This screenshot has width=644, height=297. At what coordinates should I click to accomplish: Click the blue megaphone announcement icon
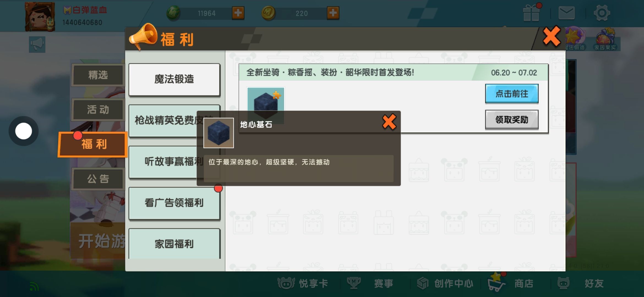pos(37,44)
